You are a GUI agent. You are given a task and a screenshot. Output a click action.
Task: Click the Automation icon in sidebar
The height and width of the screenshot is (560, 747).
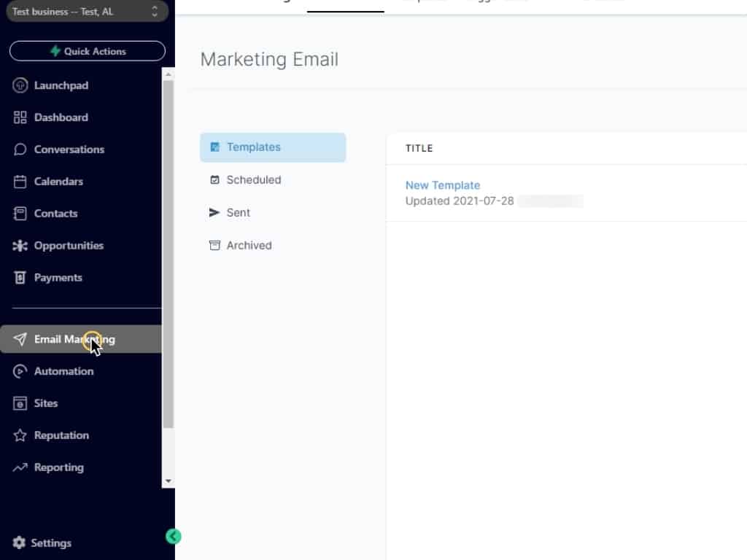click(x=20, y=371)
